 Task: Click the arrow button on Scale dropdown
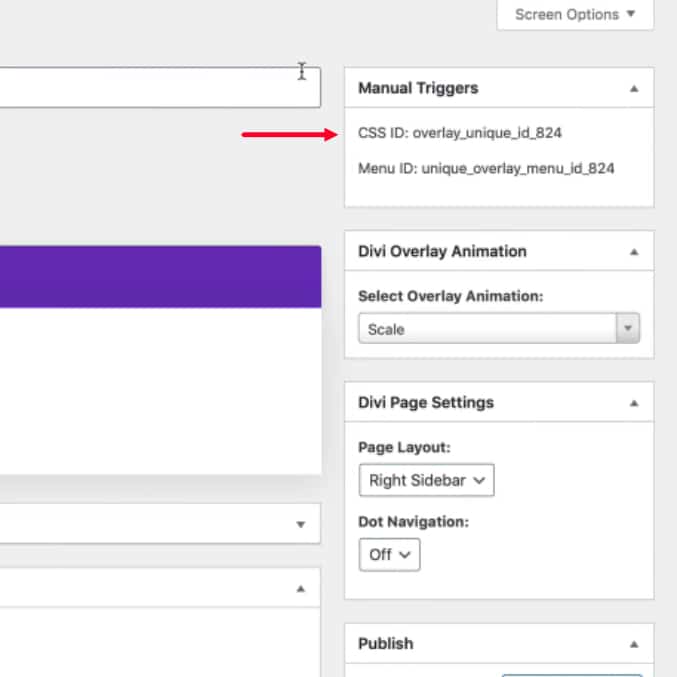(628, 329)
